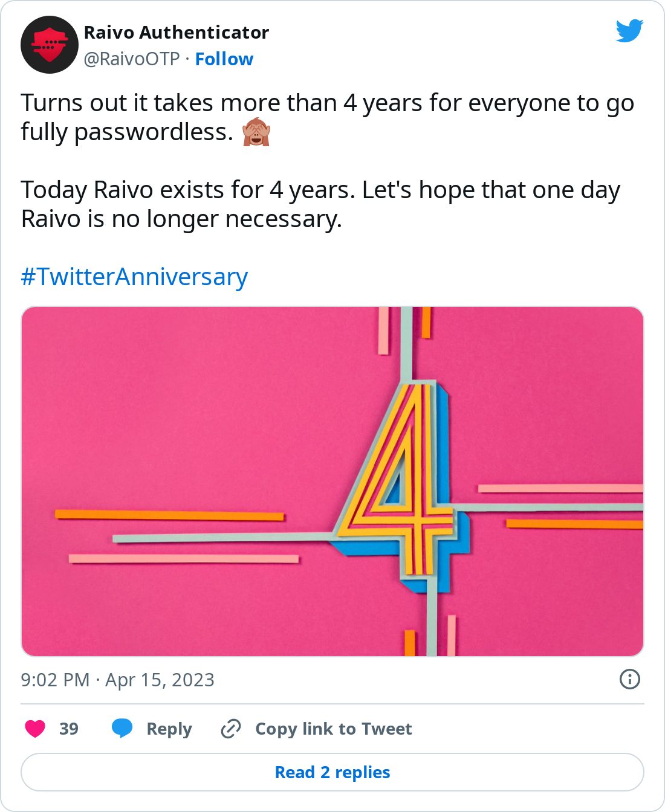Click the "Today Raivo exists" paragraph

(x=320, y=204)
